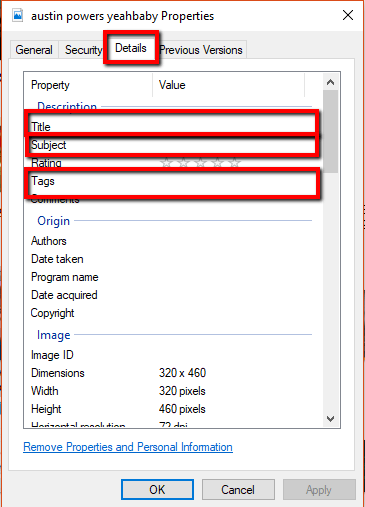Click the Subject value field
This screenshot has width=365, height=507.
click(233, 145)
